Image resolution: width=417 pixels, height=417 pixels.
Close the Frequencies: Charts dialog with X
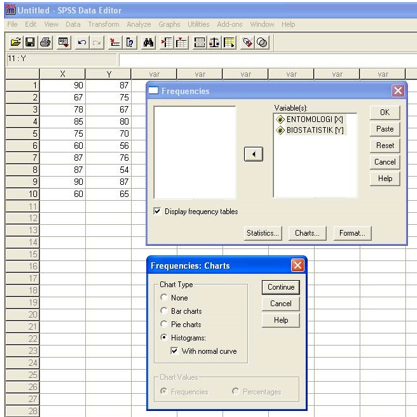(x=297, y=265)
